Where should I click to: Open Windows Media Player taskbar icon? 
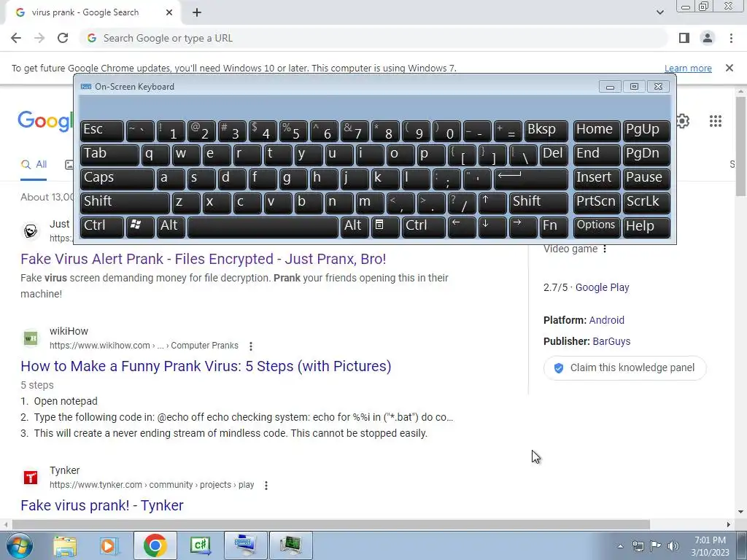(109, 545)
